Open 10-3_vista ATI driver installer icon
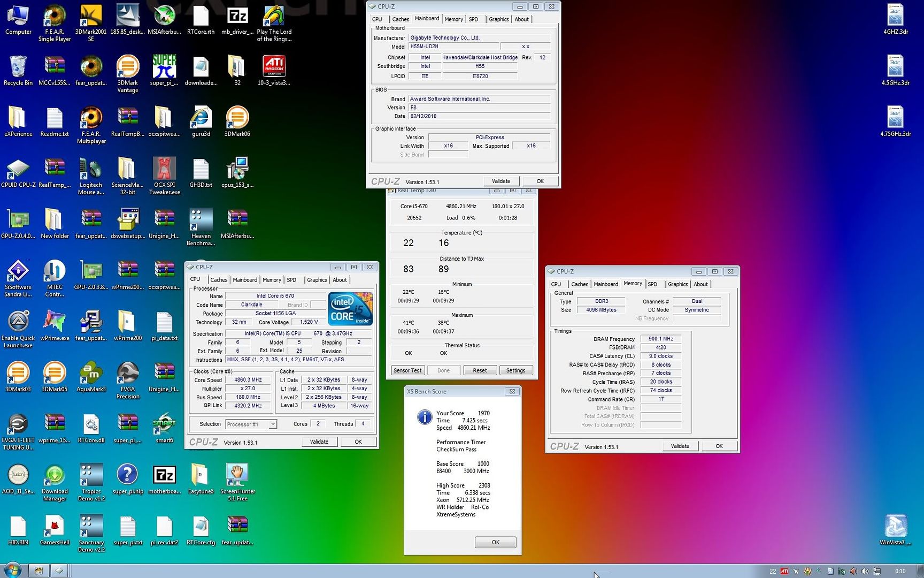The width and height of the screenshot is (924, 578). click(274, 71)
